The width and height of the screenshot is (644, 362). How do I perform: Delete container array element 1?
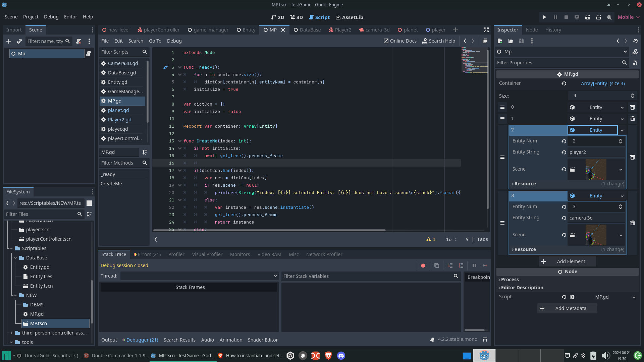pyautogui.click(x=632, y=119)
